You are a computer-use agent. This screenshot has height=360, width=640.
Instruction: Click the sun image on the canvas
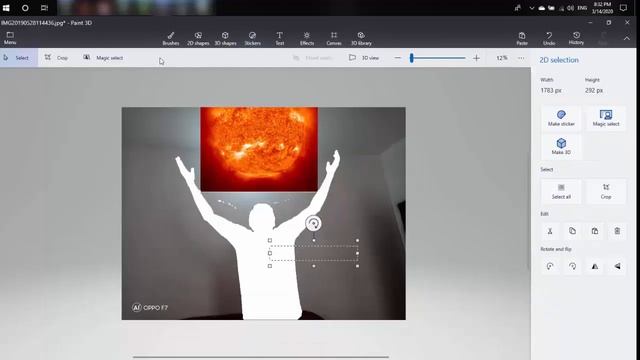[259, 149]
